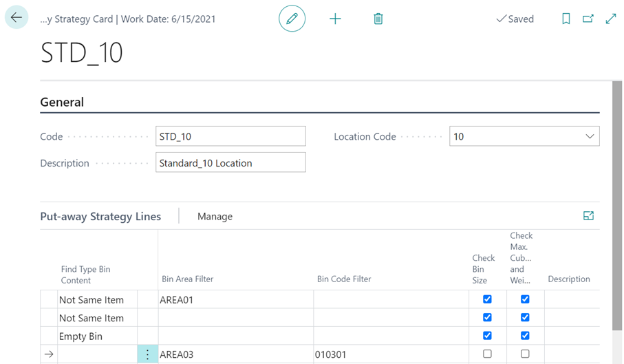624x364 pixels.
Task: Open the card in a new window
Action: [588, 19]
